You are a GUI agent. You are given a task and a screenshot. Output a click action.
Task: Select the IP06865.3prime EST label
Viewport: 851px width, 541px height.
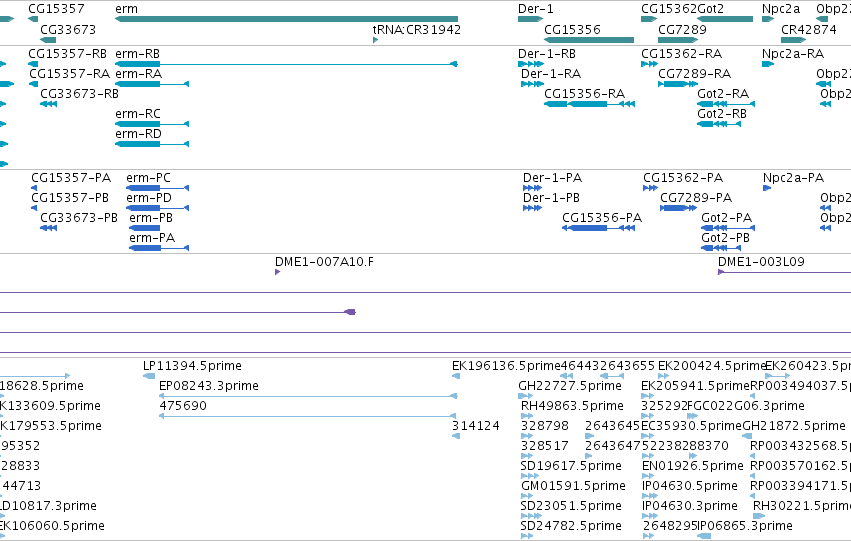[745, 526]
